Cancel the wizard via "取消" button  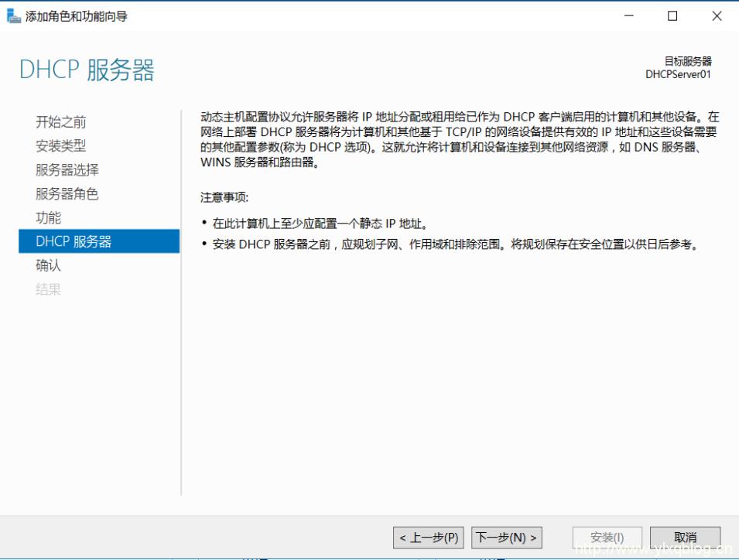686,536
